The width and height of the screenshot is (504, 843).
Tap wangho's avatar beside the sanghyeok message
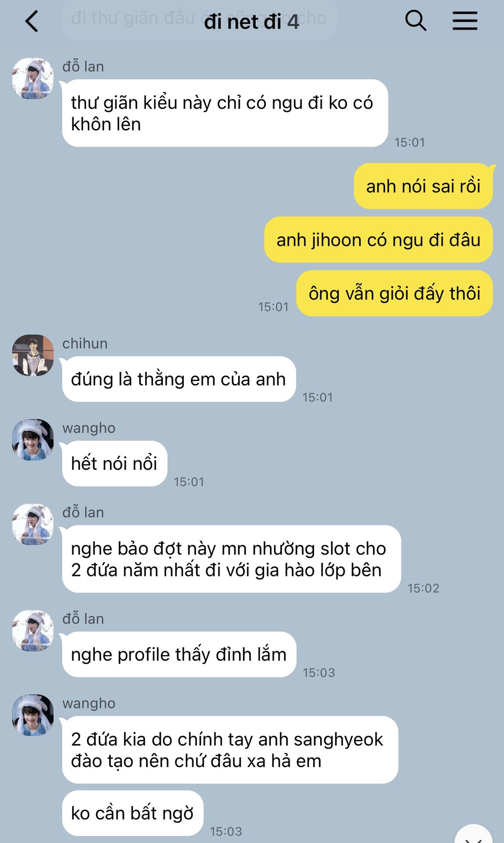click(33, 715)
